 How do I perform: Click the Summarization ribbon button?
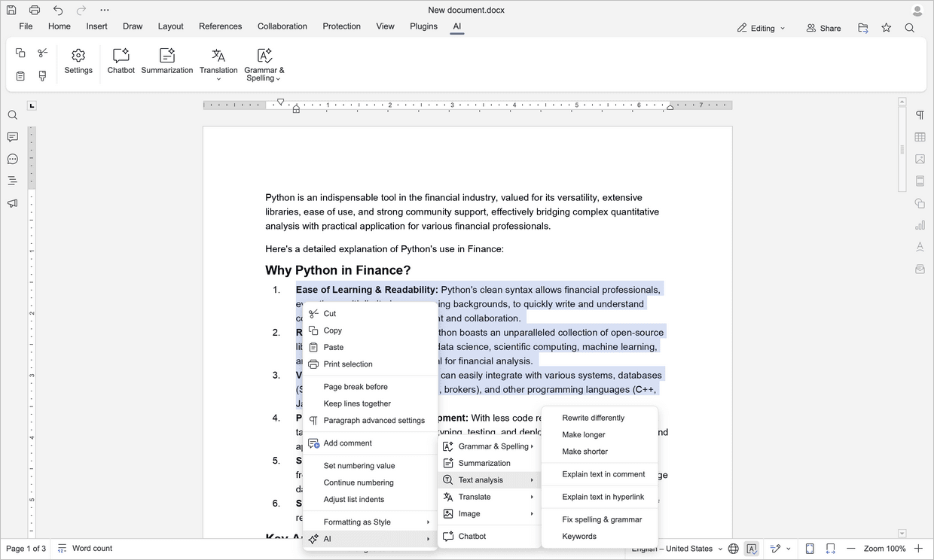[x=167, y=62]
